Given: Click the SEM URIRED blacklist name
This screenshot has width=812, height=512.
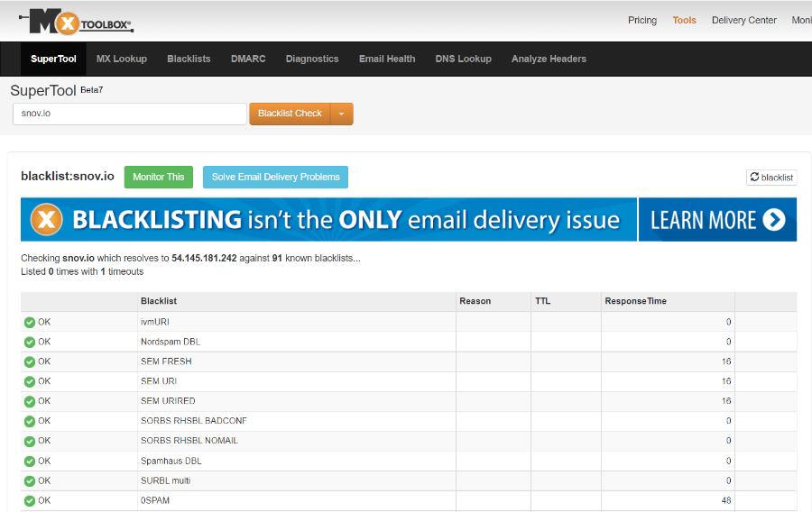Looking at the screenshot, I should coord(168,401).
